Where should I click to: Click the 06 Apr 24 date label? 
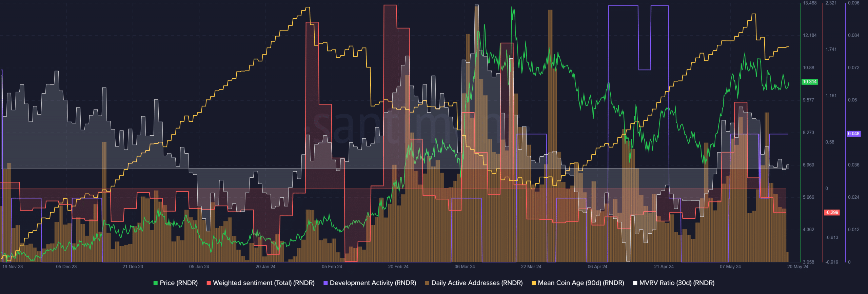[597, 267]
